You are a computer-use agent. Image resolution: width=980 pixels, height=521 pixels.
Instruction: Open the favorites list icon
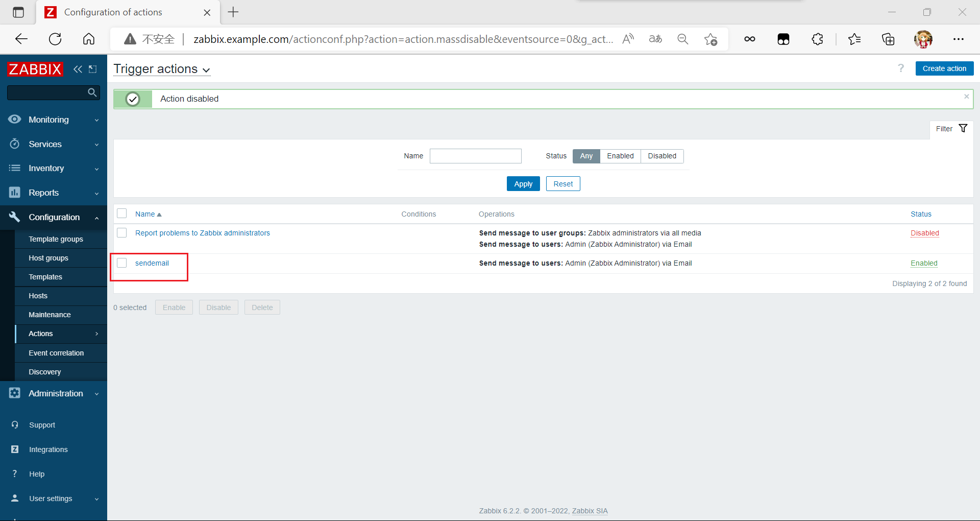pyautogui.click(x=854, y=39)
